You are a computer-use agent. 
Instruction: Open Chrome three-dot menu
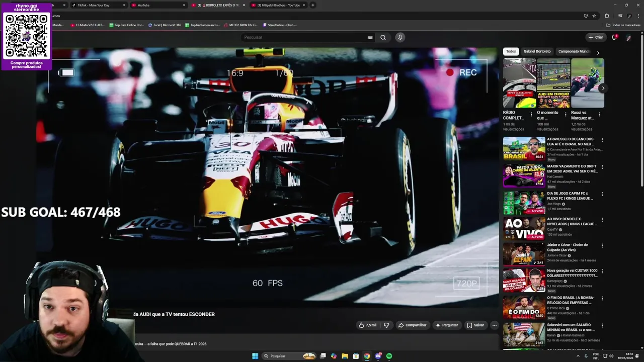tap(638, 16)
